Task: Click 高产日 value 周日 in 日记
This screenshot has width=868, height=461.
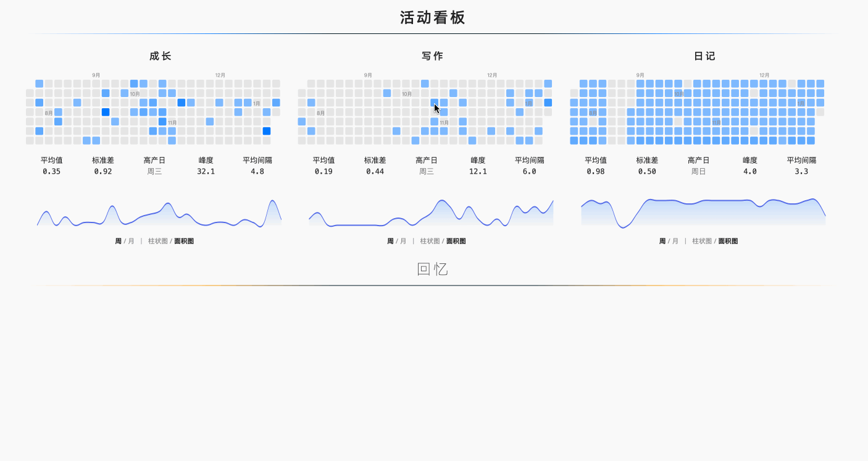Action: [x=699, y=172]
